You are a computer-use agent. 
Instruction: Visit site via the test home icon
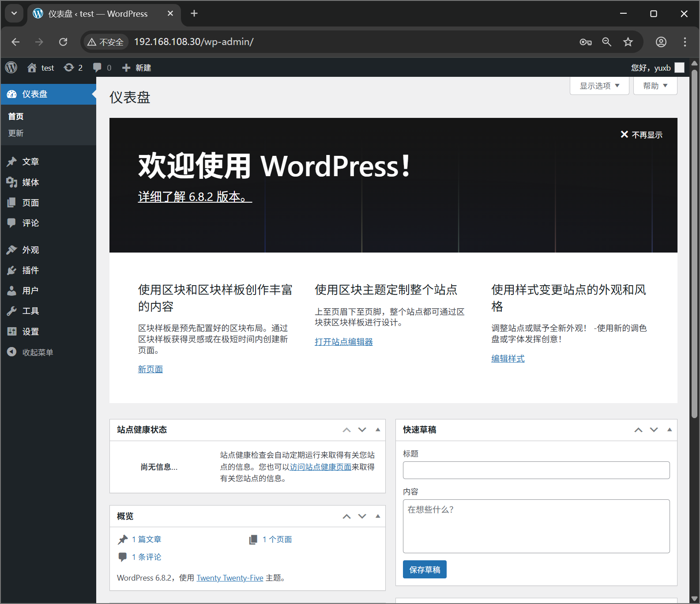(x=41, y=68)
